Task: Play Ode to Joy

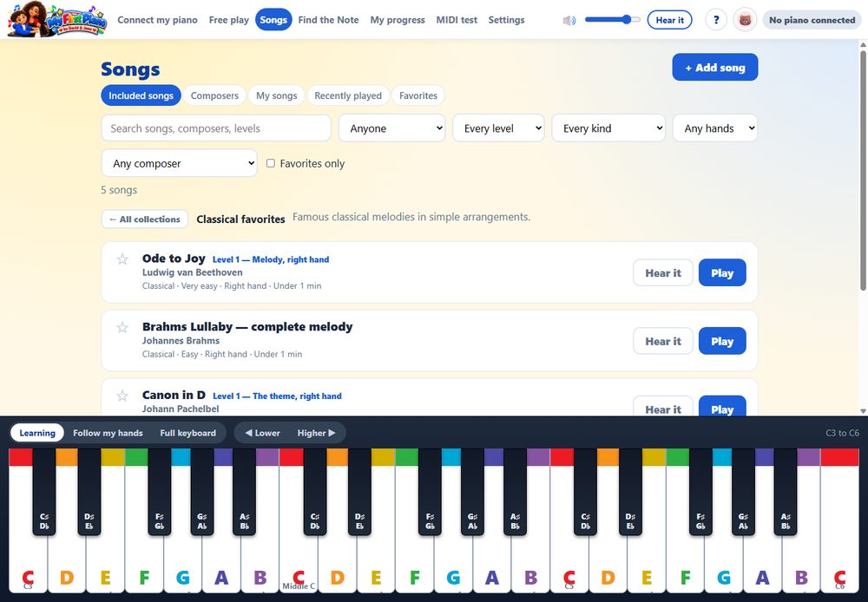Action: pyautogui.click(x=722, y=272)
